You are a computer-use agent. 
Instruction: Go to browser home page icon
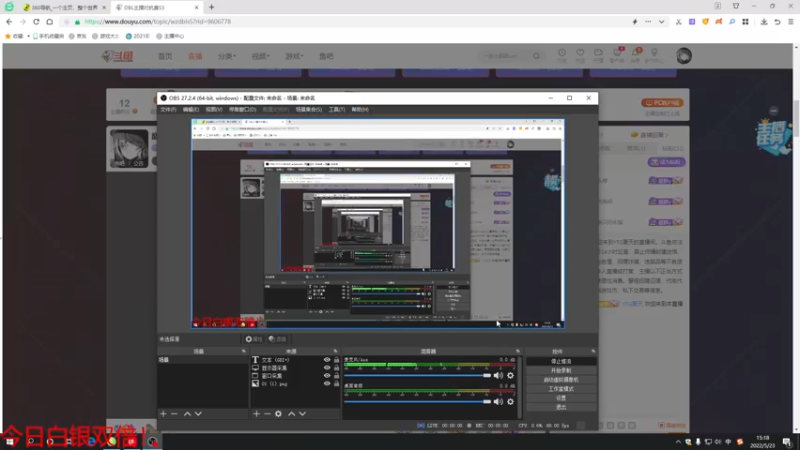tap(49, 22)
